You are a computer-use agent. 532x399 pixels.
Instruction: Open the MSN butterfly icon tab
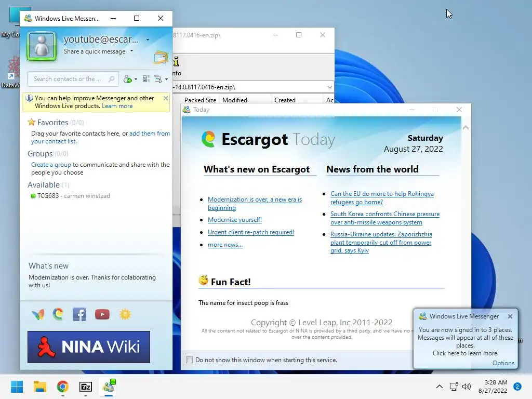point(38,314)
